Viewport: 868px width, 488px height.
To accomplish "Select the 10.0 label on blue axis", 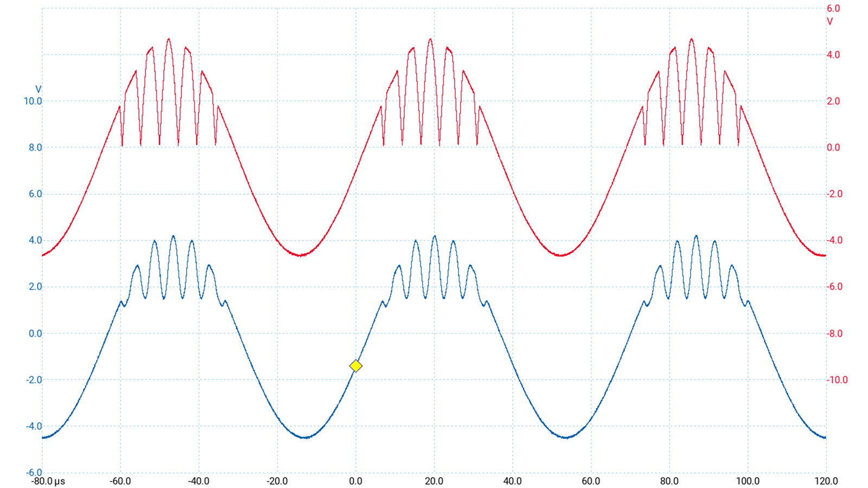I will (x=33, y=101).
